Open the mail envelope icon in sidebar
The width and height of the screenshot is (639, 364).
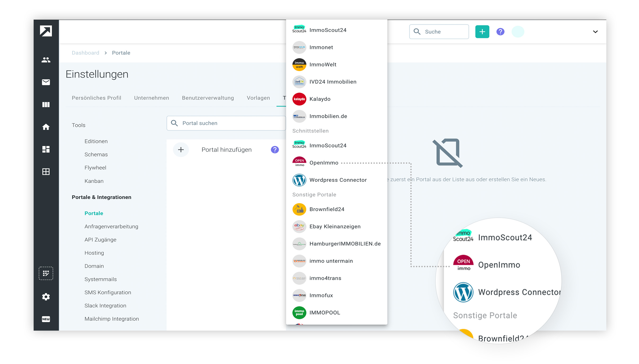[x=46, y=82]
